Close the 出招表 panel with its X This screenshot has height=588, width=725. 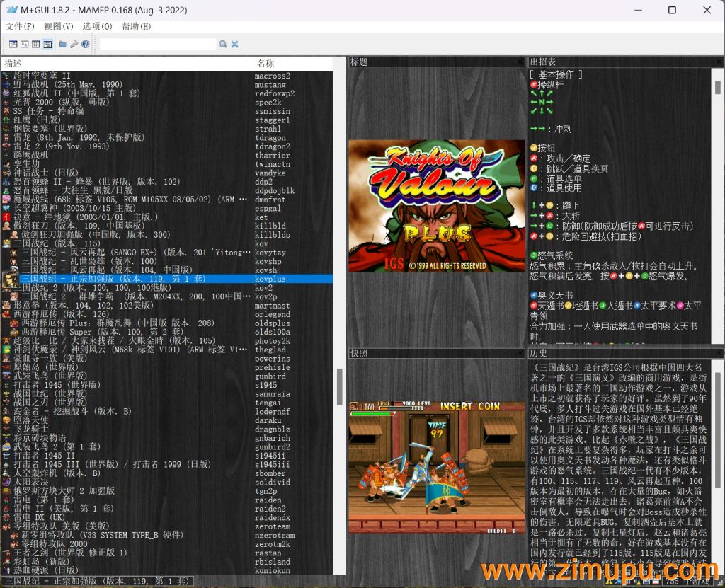[720, 62]
